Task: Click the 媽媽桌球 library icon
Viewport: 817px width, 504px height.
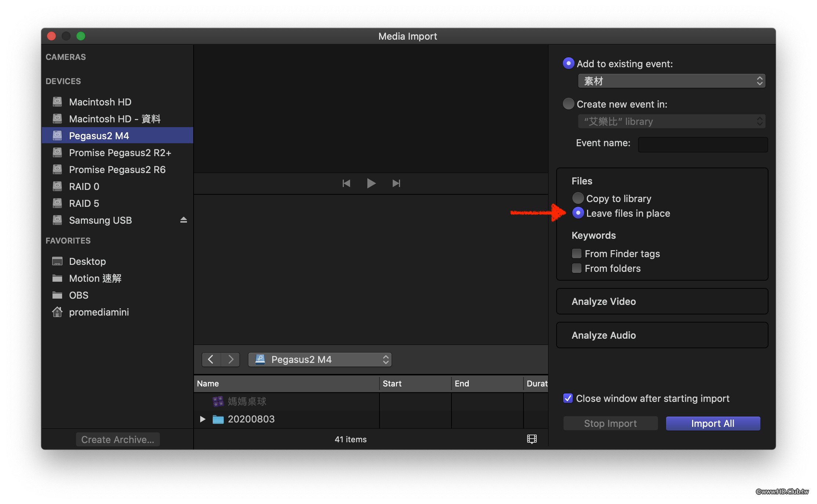Action: click(x=218, y=402)
